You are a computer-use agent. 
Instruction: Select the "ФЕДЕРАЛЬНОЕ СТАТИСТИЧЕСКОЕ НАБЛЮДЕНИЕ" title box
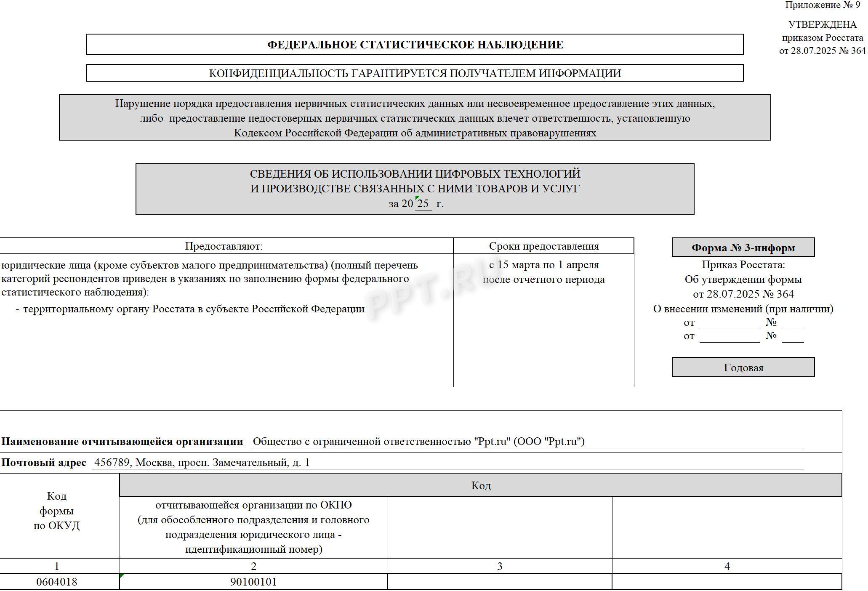[x=415, y=45]
